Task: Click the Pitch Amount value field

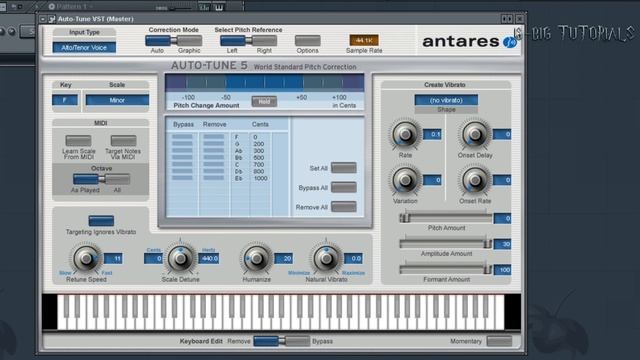Action: click(x=502, y=218)
